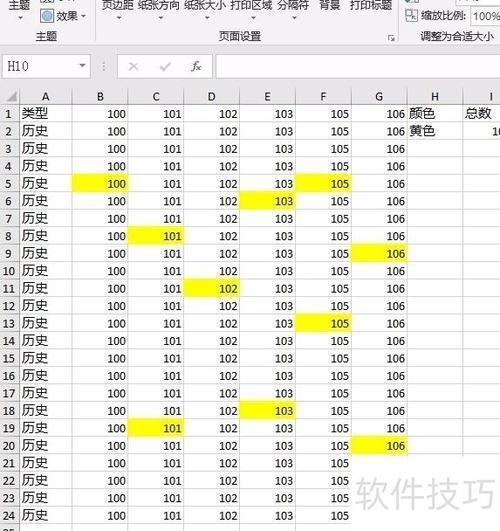Open the Page Setup dialog launcher
Image resolution: width=500 pixels, height=531 pixels.
391,38
